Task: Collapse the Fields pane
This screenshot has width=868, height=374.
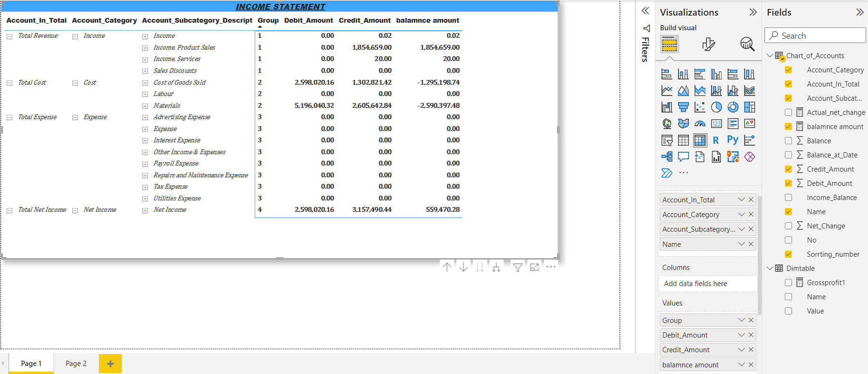Action: click(859, 12)
